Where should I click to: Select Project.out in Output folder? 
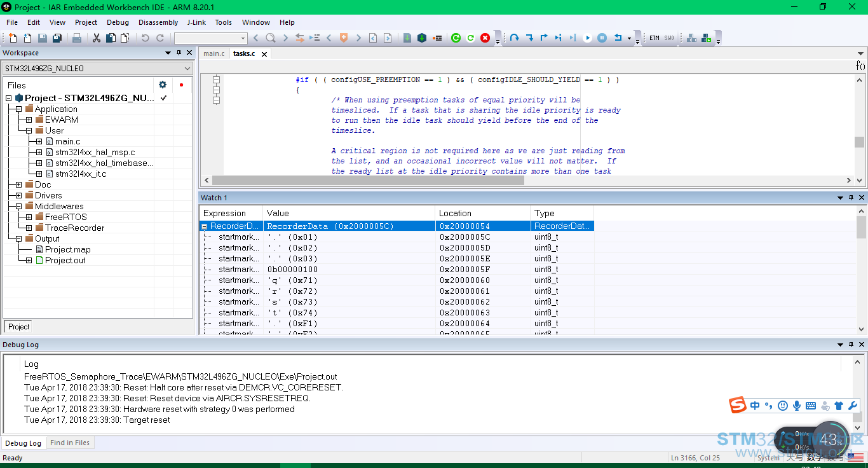coord(65,260)
